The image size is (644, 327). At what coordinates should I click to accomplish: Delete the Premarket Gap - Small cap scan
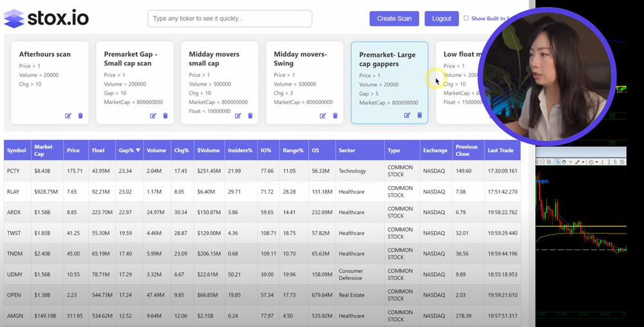coord(166,116)
